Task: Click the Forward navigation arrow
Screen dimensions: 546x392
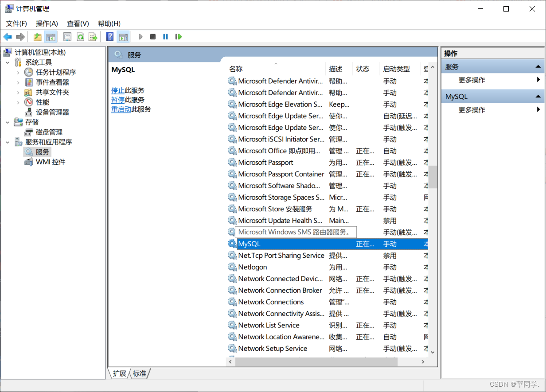Action: pyautogui.click(x=20, y=37)
